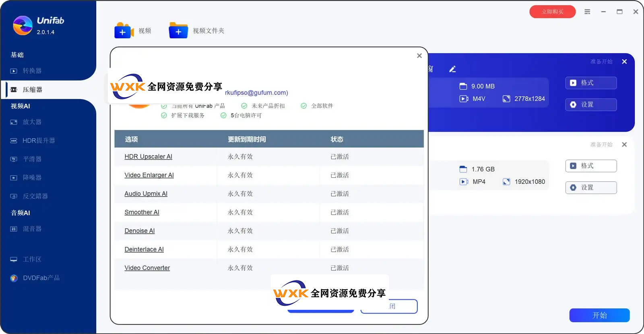Open the Video Converter link
The height and width of the screenshot is (334, 644).
point(147,268)
